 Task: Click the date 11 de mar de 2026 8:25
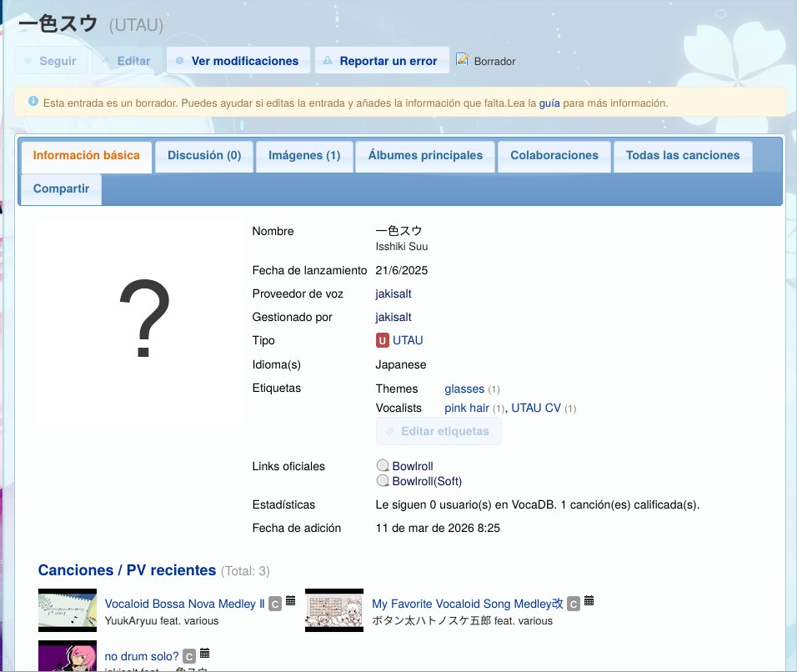point(438,528)
